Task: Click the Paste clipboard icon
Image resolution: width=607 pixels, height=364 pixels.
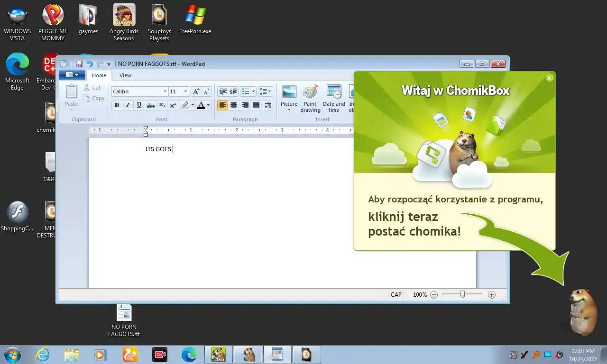Action: (71, 91)
